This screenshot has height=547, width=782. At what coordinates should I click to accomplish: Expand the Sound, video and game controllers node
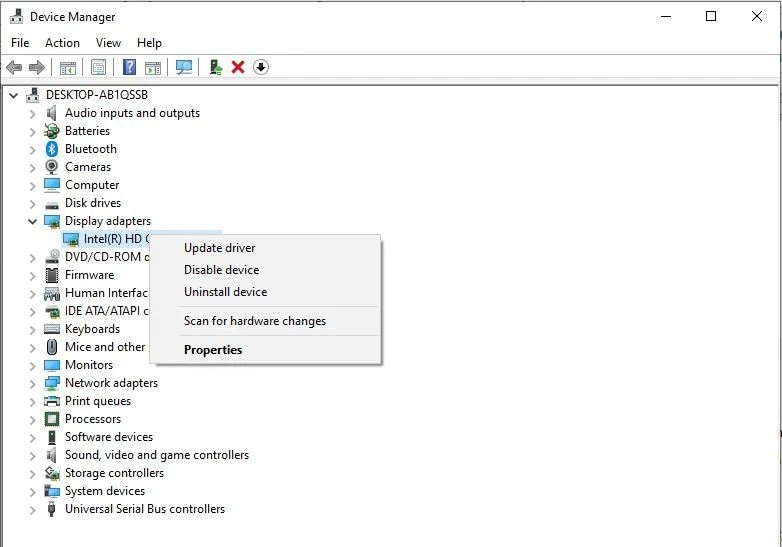point(32,456)
